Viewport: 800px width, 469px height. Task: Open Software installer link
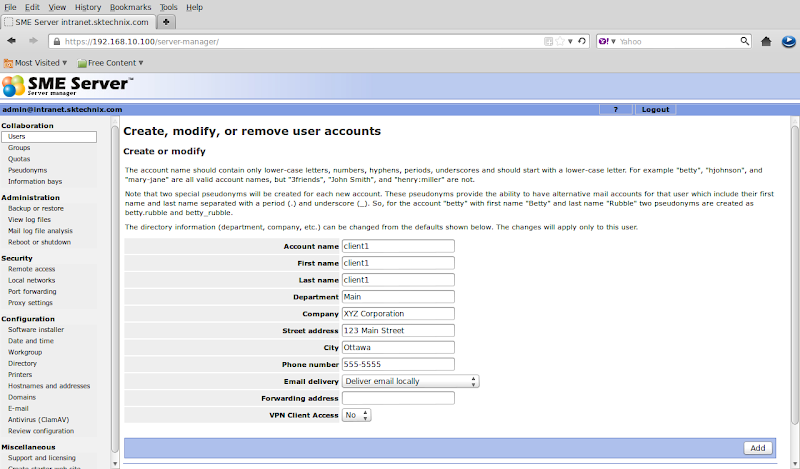pyautogui.click(x=36, y=330)
